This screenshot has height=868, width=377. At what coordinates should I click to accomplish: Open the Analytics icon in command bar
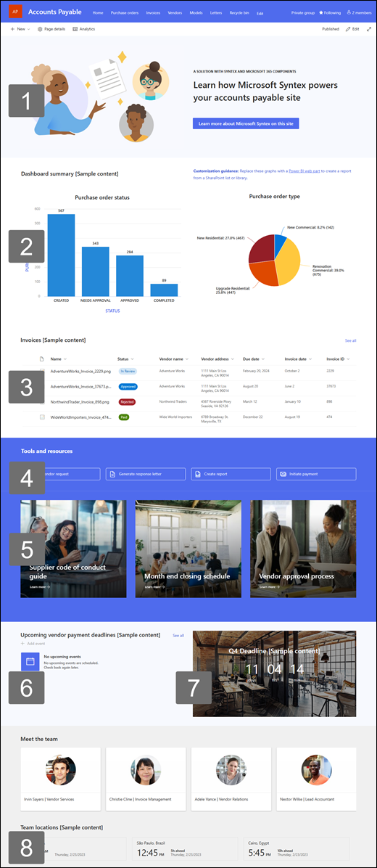(x=75, y=29)
